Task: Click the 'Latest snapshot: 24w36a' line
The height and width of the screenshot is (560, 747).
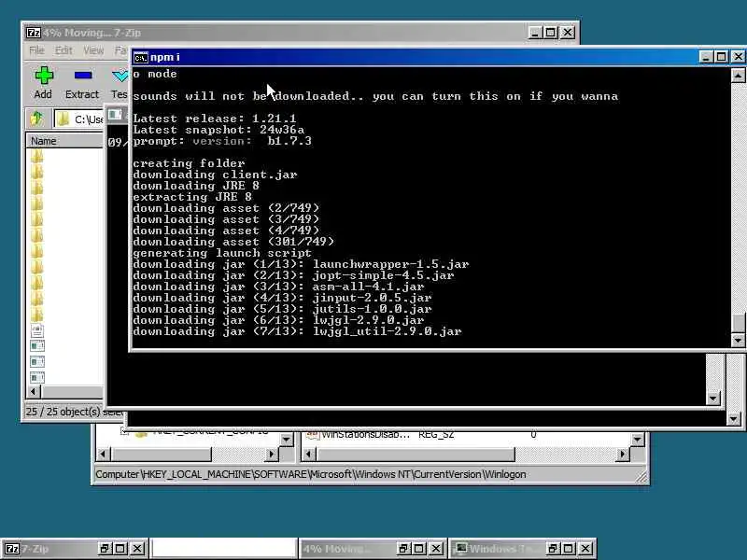Action: click(218, 130)
